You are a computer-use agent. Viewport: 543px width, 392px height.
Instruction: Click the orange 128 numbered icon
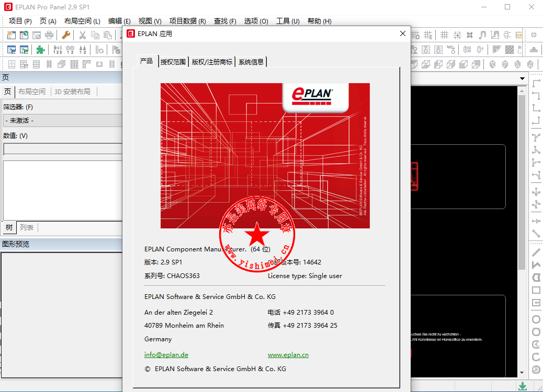(519, 35)
